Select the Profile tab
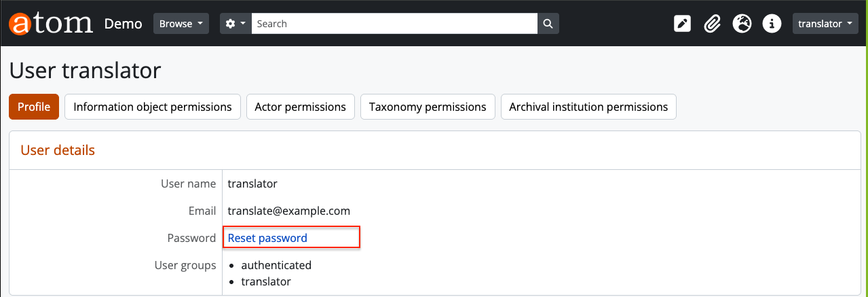The width and height of the screenshot is (868, 297). (x=34, y=107)
